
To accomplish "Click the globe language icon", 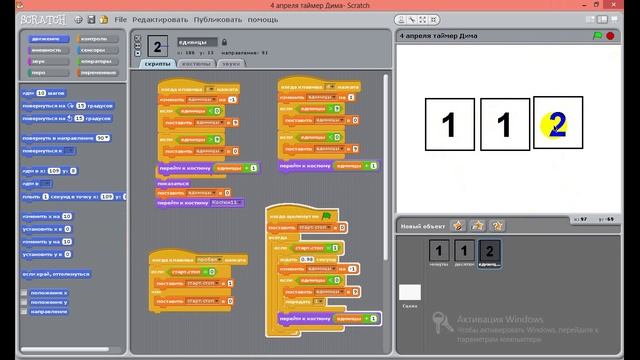I will point(78,20).
